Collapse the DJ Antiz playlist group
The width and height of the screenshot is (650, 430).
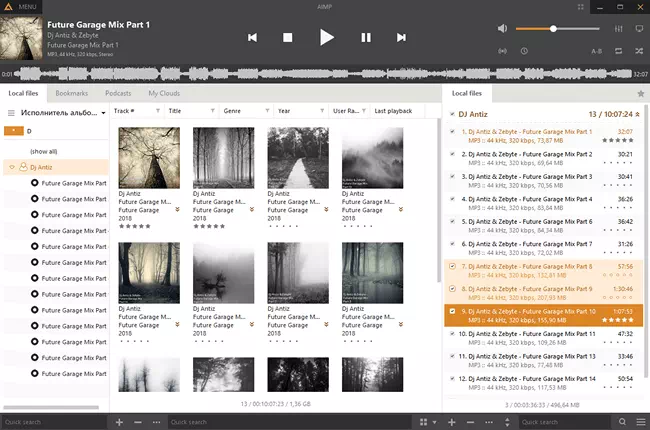coord(452,114)
